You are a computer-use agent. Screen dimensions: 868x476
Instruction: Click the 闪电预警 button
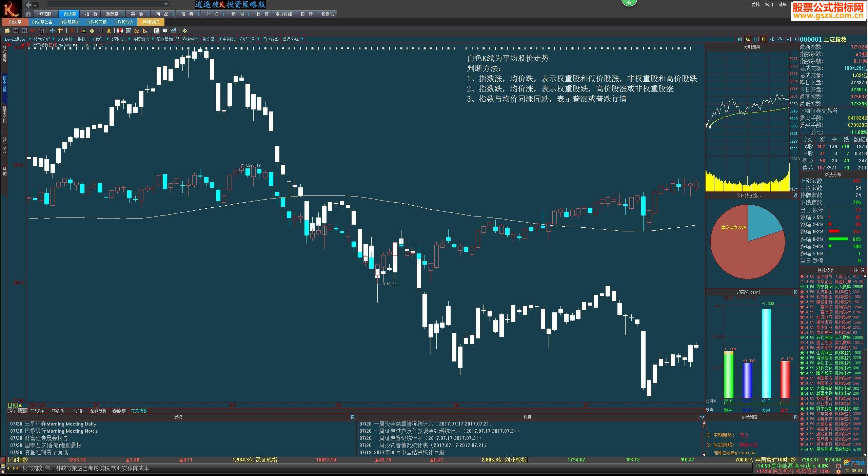(x=270, y=39)
